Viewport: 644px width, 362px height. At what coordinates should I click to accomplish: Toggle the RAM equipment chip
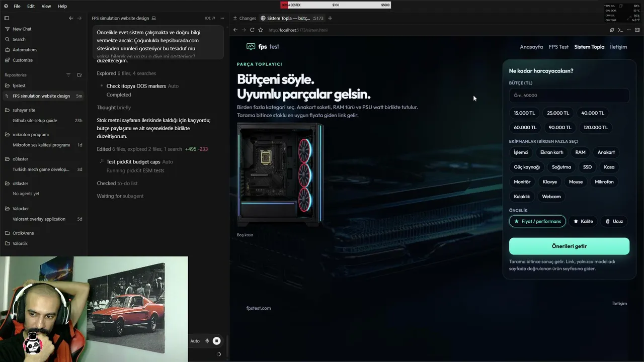(581, 152)
